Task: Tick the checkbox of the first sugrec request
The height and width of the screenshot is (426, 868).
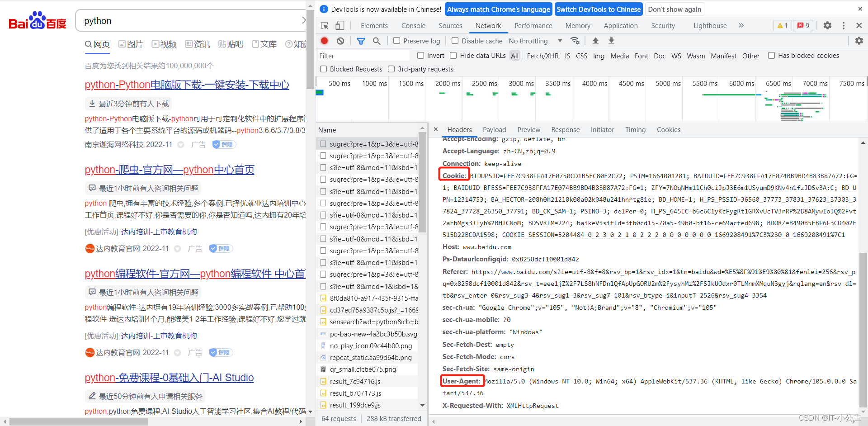Action: pyautogui.click(x=323, y=144)
